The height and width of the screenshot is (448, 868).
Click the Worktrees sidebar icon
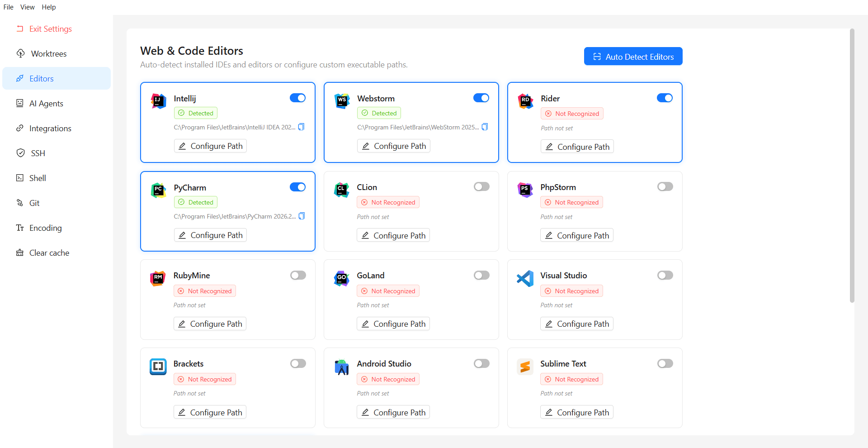pos(20,53)
